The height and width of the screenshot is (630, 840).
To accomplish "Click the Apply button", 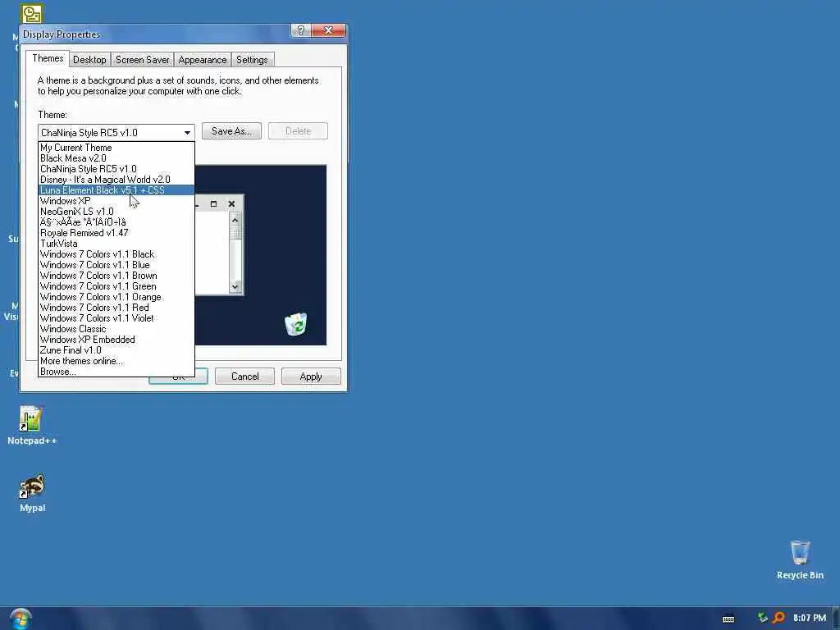I will tap(311, 376).
